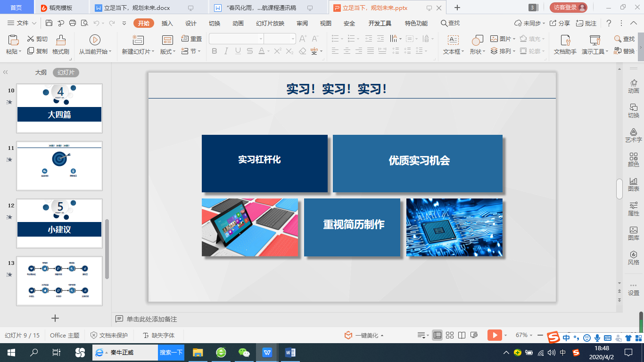The height and width of the screenshot is (362, 644).
Task: Open Animation (动画) pane in right sidebar
Action: point(634,86)
